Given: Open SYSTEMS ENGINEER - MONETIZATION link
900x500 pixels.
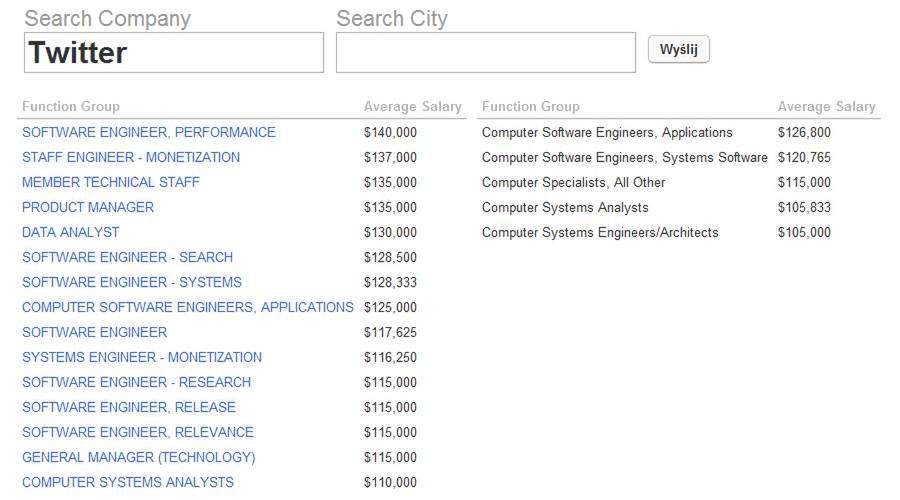Looking at the screenshot, I should [142, 357].
